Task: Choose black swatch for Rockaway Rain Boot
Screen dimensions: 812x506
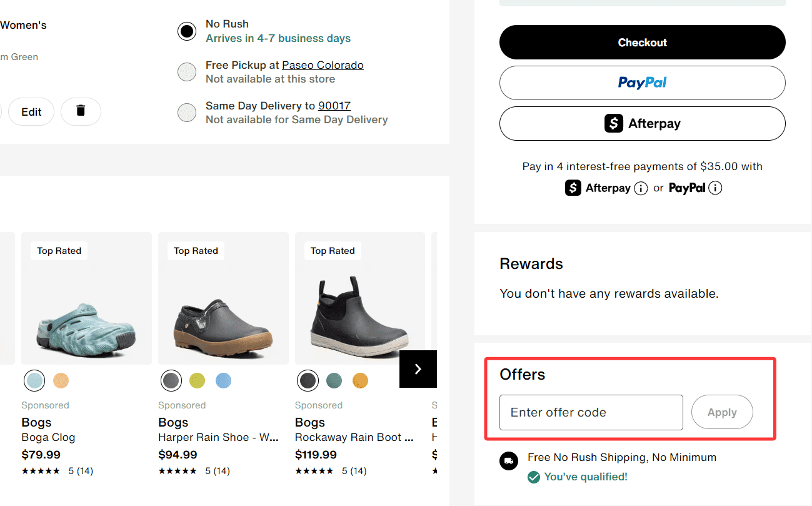Action: (x=308, y=380)
